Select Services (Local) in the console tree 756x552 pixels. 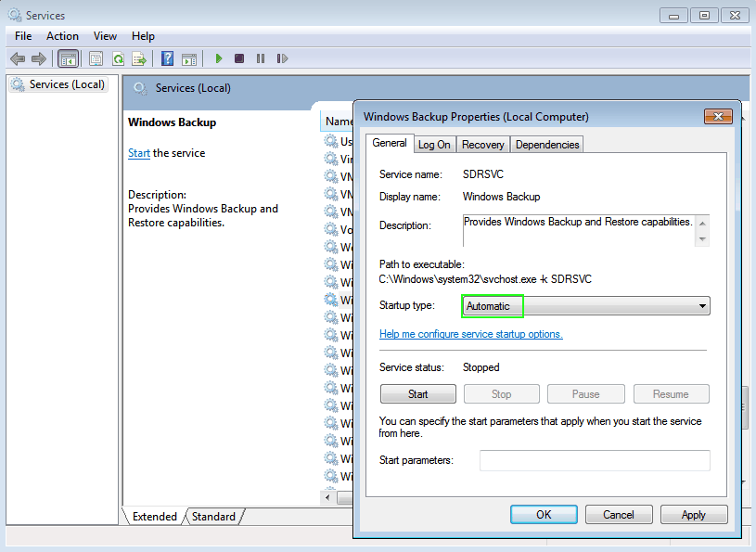click(58, 84)
